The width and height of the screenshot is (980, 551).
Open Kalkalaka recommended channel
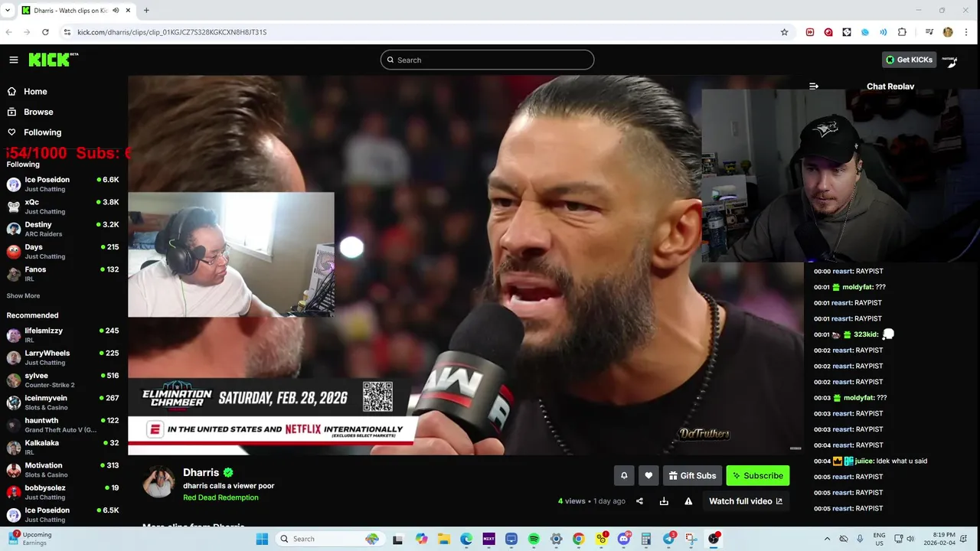pyautogui.click(x=63, y=447)
